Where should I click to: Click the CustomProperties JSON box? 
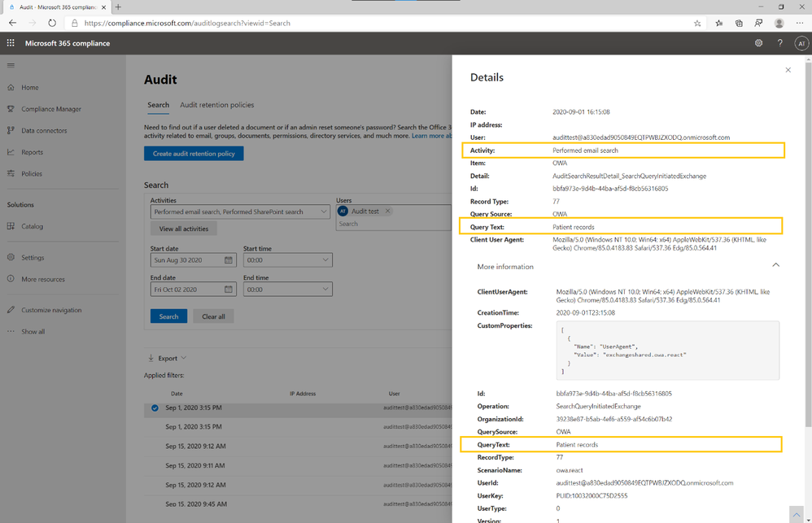tap(667, 351)
